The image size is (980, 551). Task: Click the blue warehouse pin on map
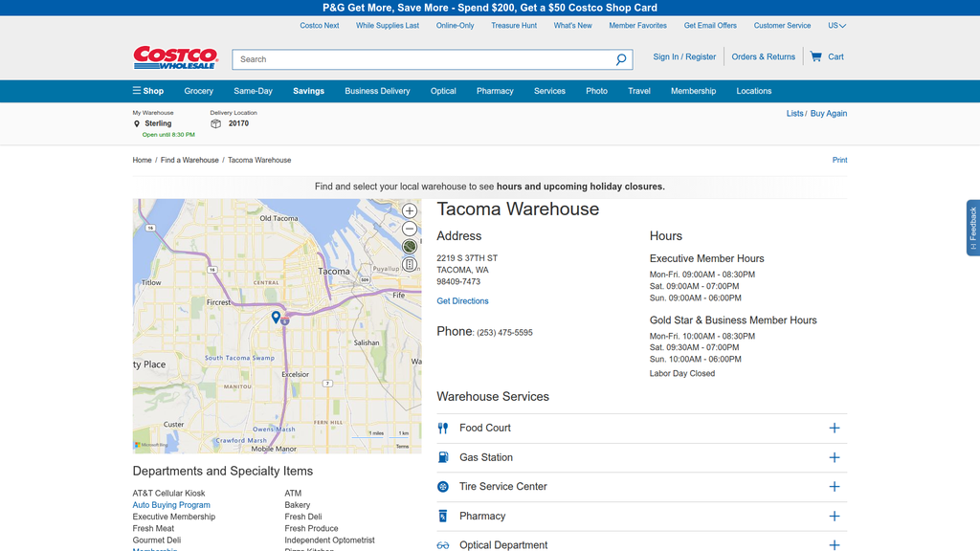click(276, 317)
